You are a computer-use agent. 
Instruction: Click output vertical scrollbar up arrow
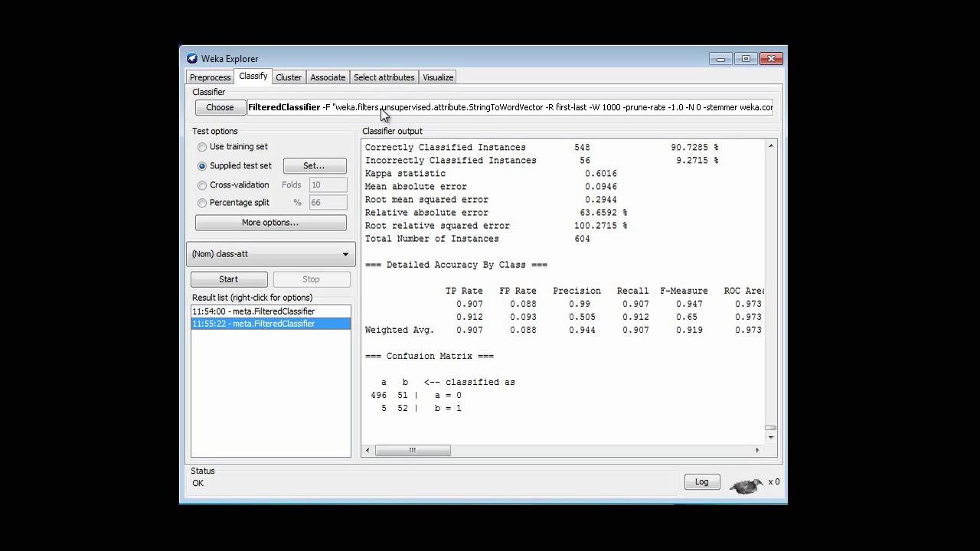pyautogui.click(x=770, y=145)
